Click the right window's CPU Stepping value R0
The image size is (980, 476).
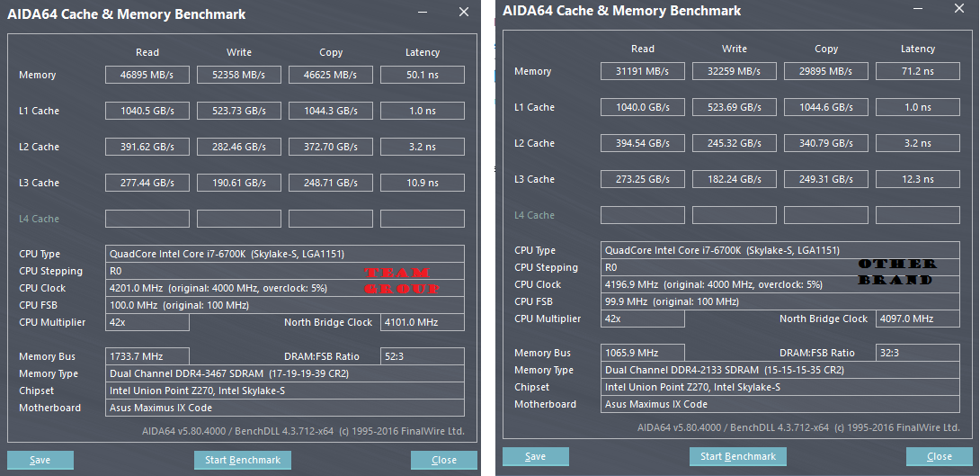click(780, 267)
